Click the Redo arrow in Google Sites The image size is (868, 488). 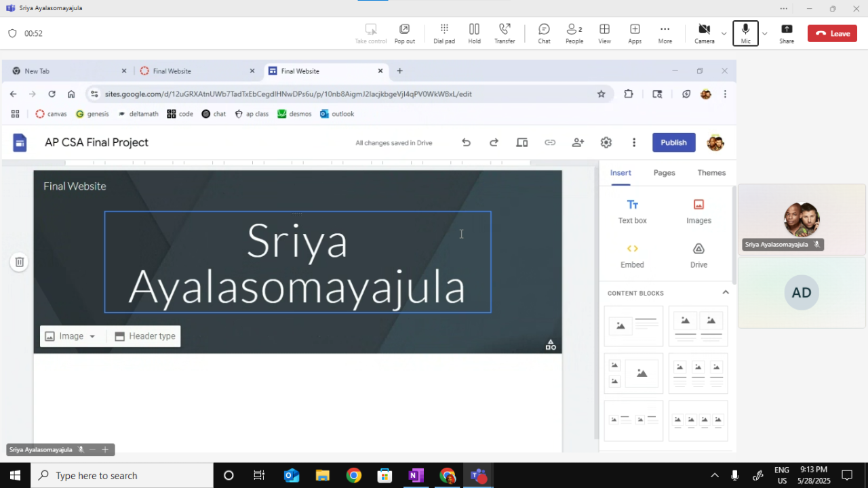(494, 142)
